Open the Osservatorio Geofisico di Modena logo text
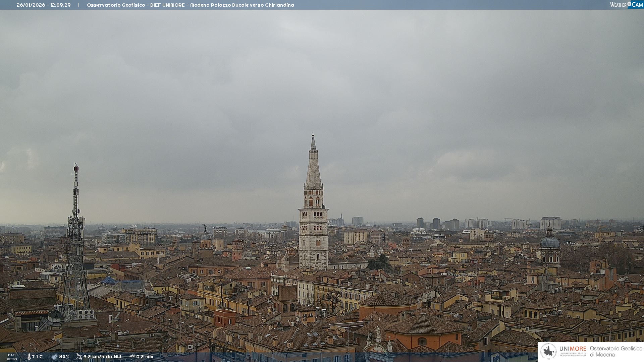Viewport: 644px width, 362px height. 616,351
